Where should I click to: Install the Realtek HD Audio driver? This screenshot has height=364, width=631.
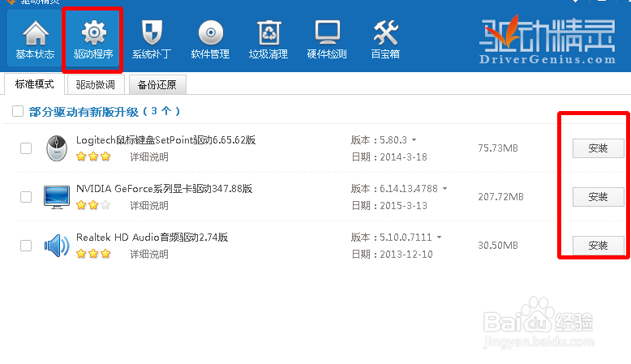598,246
